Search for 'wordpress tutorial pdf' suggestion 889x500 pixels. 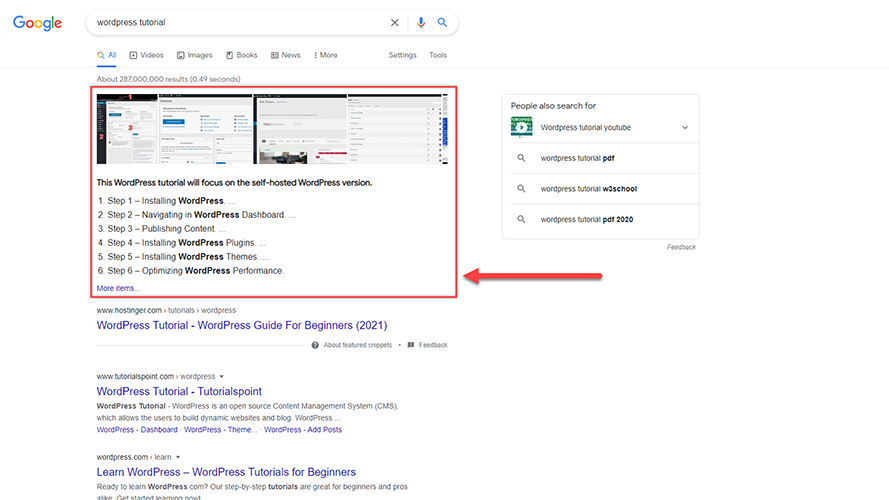point(577,158)
